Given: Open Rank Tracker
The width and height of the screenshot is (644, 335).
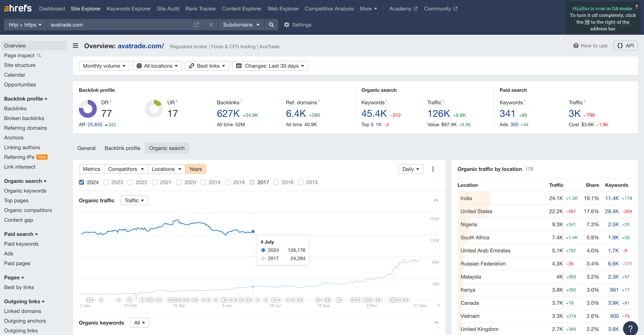Looking at the screenshot, I should (x=200, y=8).
